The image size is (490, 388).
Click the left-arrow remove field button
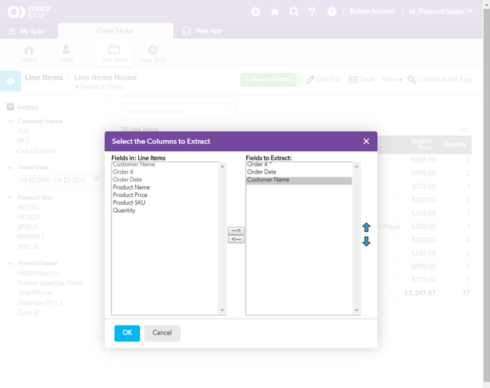click(236, 239)
